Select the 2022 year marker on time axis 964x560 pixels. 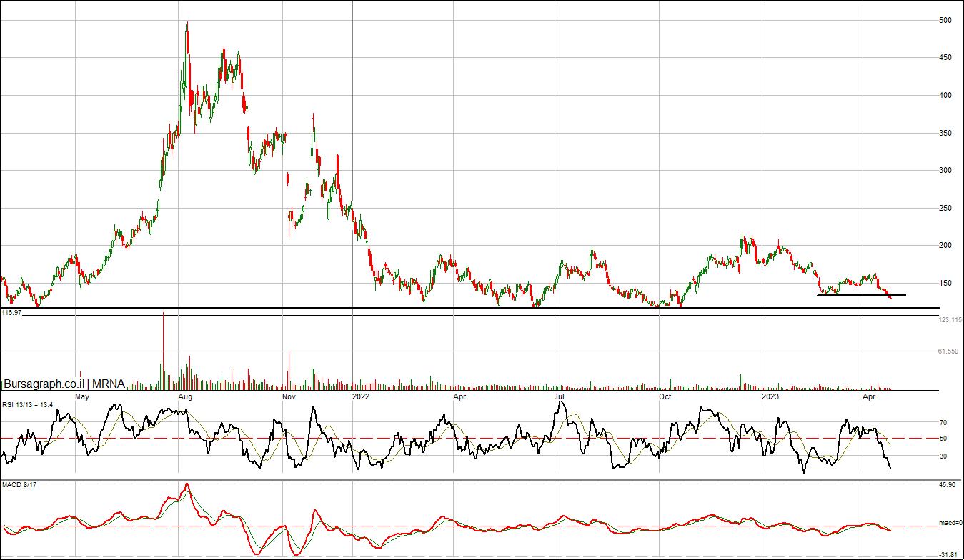[x=362, y=396]
